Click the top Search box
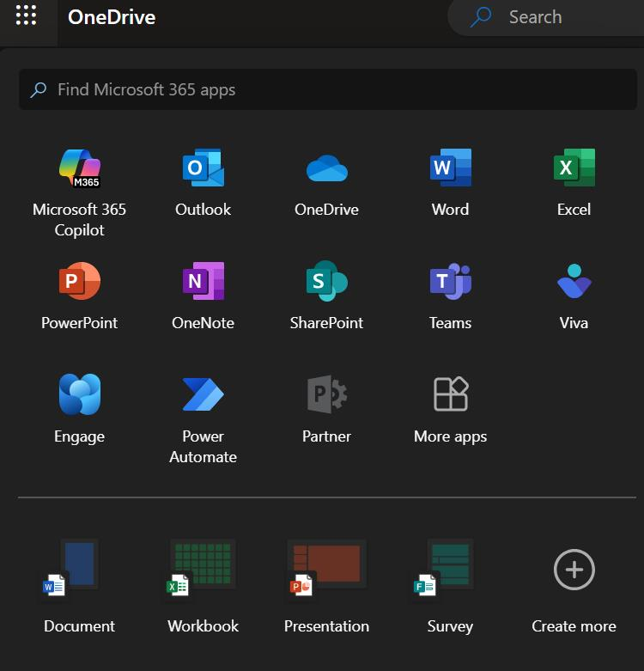Viewport: 644px width, 671px height. click(x=545, y=17)
